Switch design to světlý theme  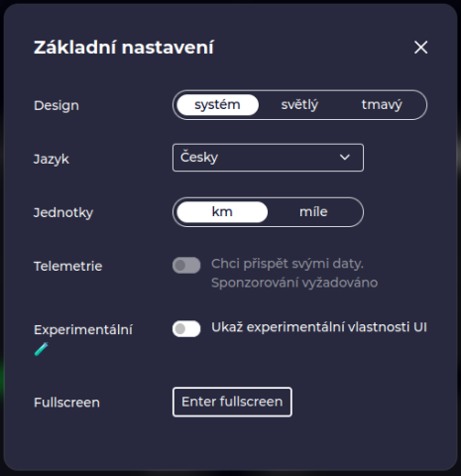(x=299, y=105)
